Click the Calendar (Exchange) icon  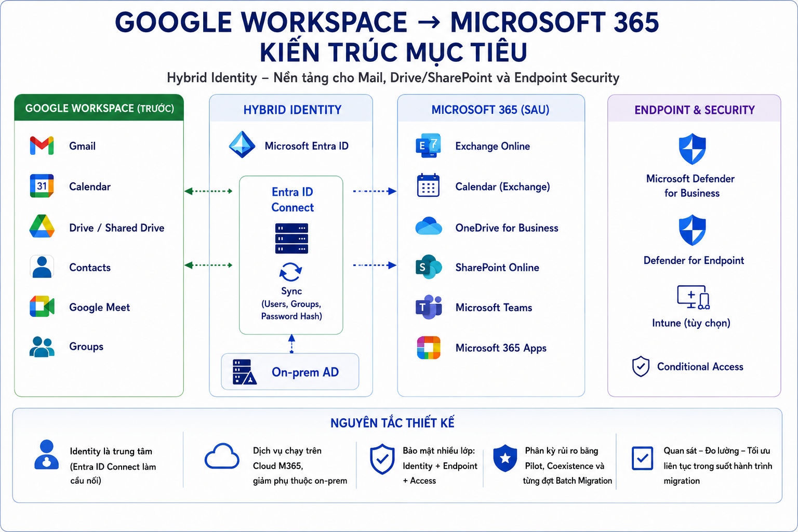pos(429,185)
